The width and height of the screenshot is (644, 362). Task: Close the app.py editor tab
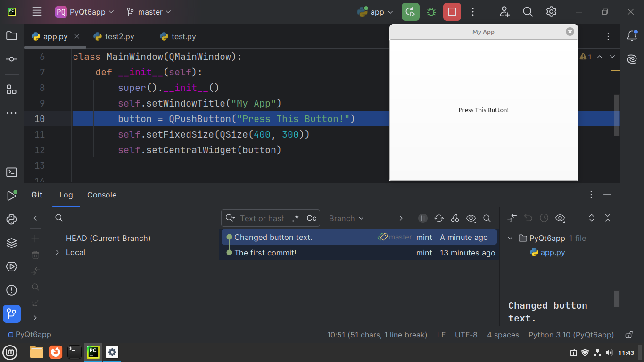(77, 36)
